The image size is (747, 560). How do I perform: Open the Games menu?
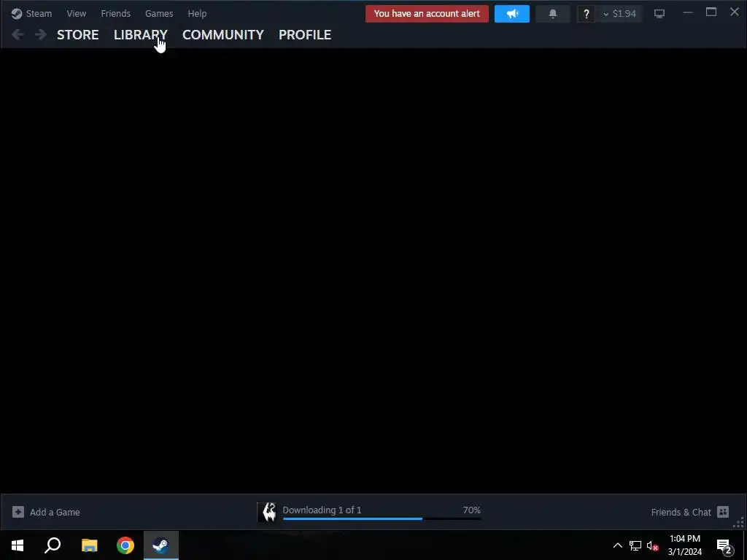click(x=159, y=13)
